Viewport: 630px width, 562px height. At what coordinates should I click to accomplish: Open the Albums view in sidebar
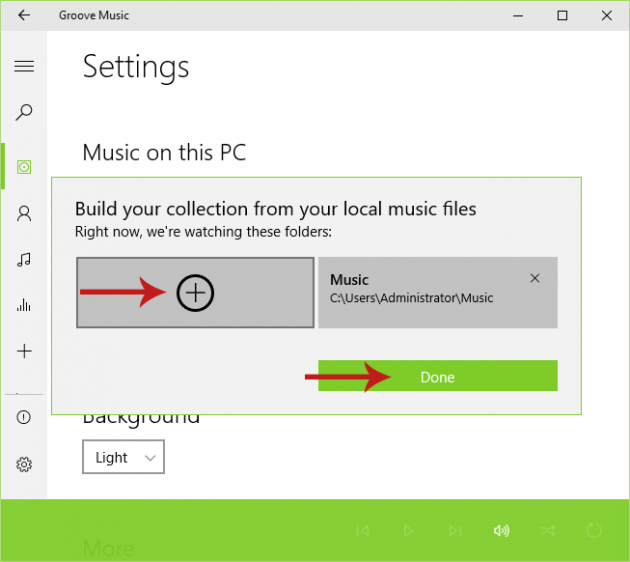coord(24,166)
